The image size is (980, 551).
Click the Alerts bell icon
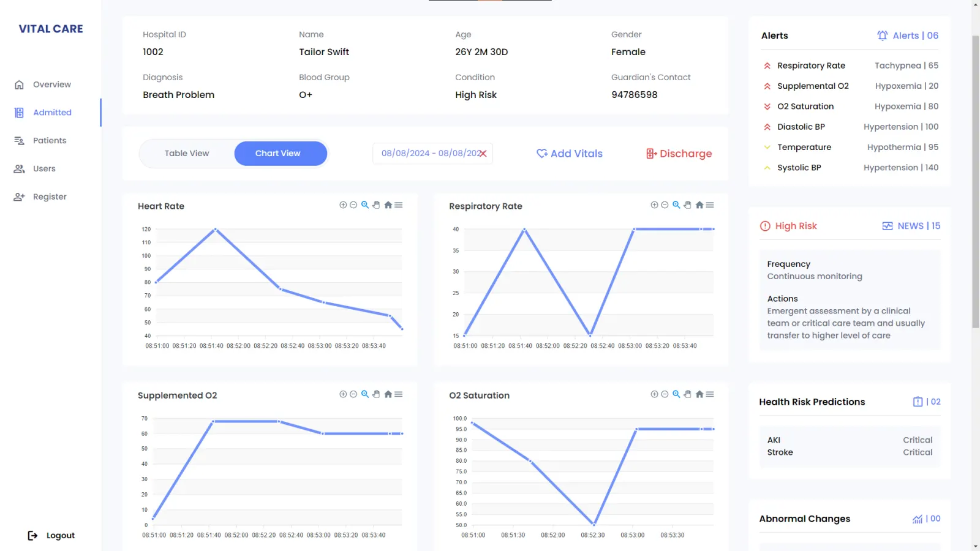pyautogui.click(x=882, y=36)
